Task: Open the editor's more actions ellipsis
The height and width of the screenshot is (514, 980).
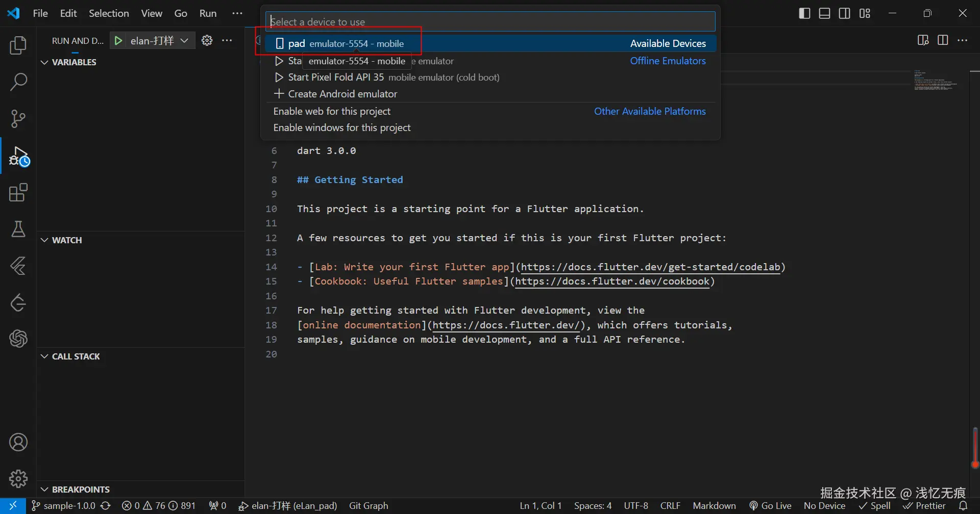Action: [963, 40]
